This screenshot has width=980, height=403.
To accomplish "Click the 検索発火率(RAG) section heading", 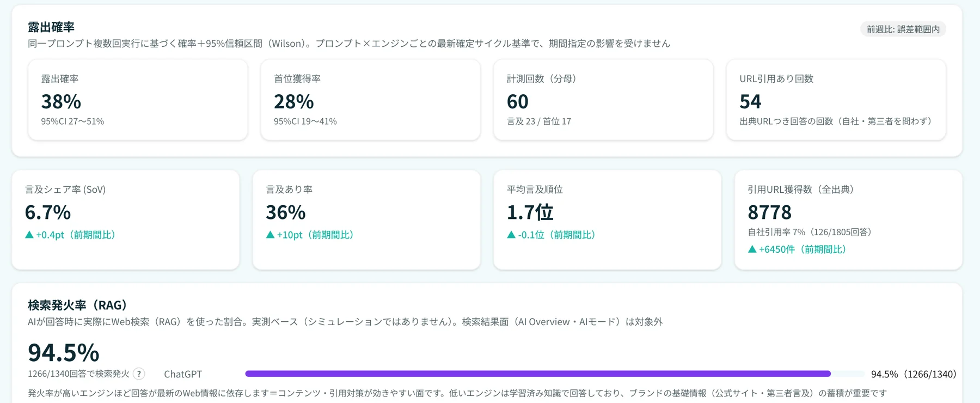I will pos(78,305).
